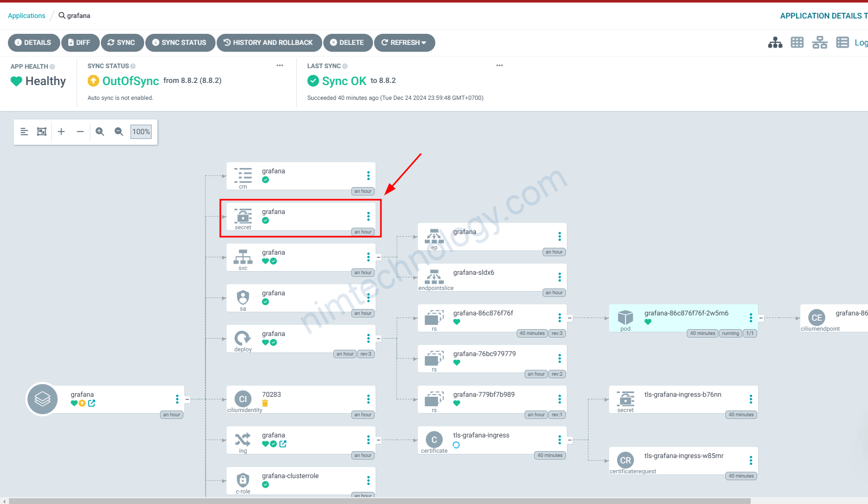Switch to network view icon

click(x=820, y=43)
